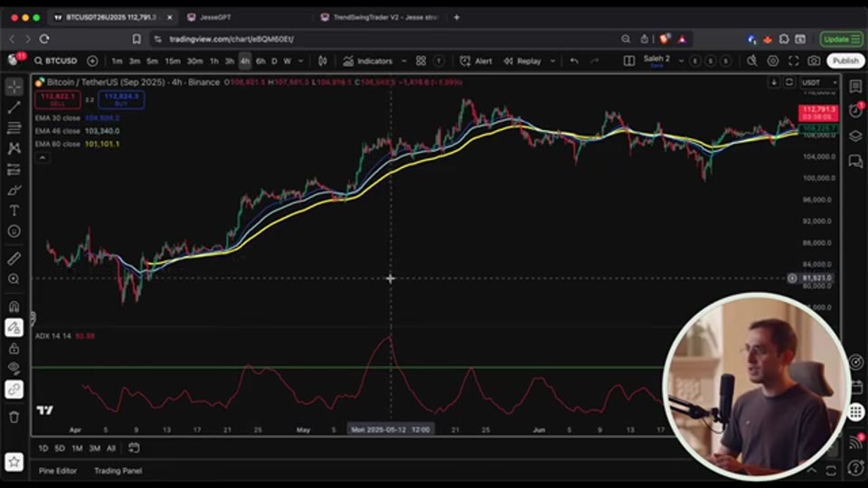Viewport: 868px width, 488px height.
Task: Expand the Replay options dropdown
Action: pyautogui.click(x=552, y=61)
